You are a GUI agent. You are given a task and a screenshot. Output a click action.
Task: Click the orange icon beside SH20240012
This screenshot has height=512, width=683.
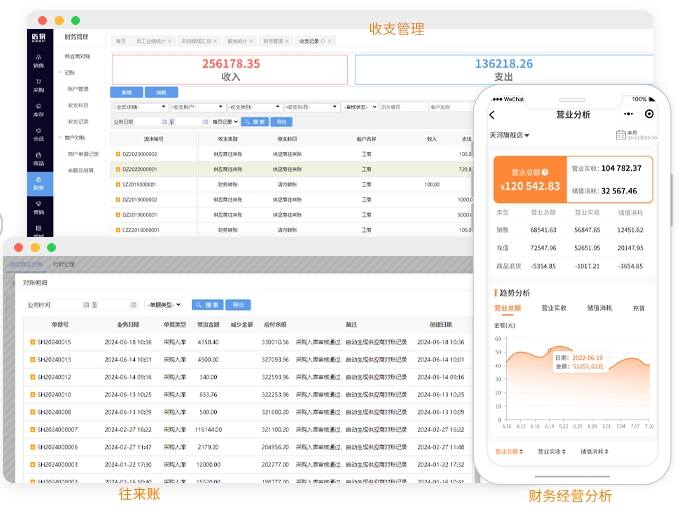(x=33, y=377)
